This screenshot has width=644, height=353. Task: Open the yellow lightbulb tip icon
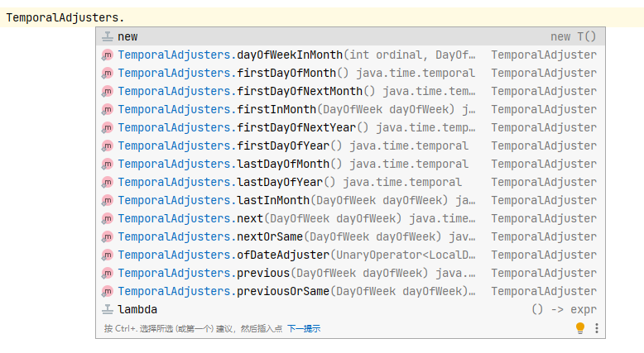[x=580, y=328]
